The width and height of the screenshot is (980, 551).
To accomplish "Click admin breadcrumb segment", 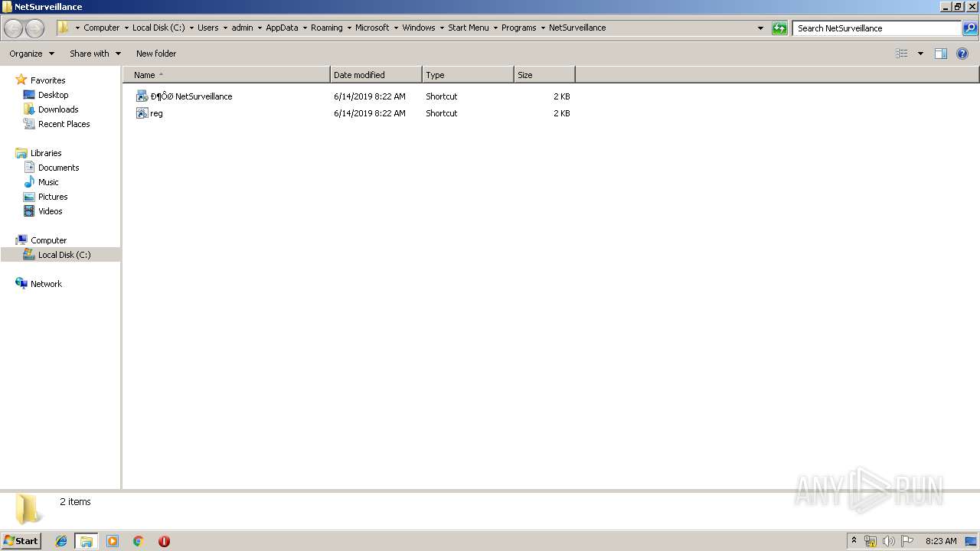I will click(242, 28).
